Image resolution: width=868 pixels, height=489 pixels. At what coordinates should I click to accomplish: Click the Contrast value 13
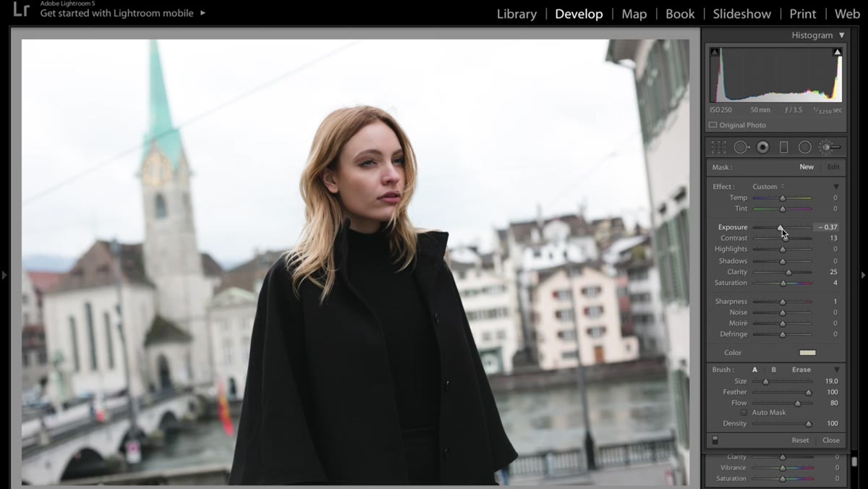[x=833, y=238]
